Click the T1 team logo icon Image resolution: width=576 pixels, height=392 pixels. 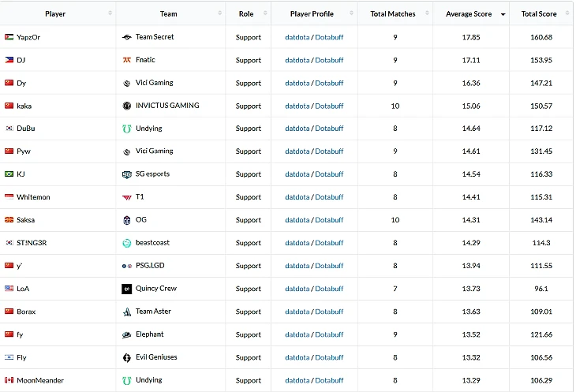(127, 197)
